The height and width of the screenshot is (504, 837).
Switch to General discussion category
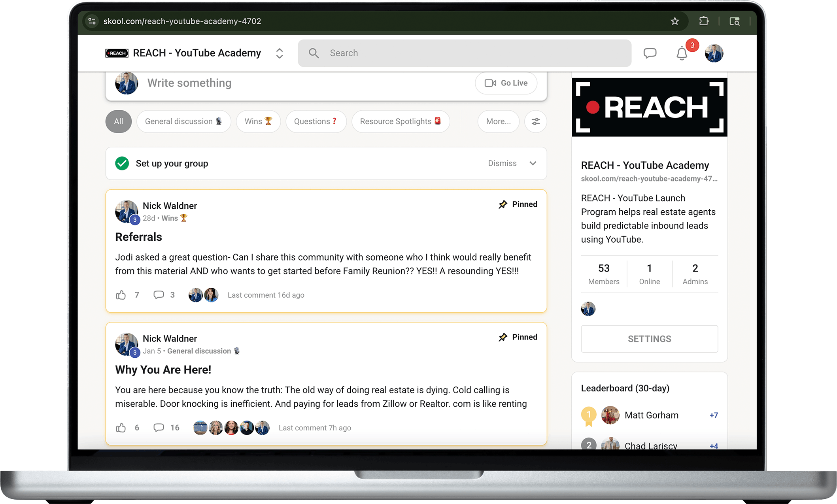[x=183, y=121]
